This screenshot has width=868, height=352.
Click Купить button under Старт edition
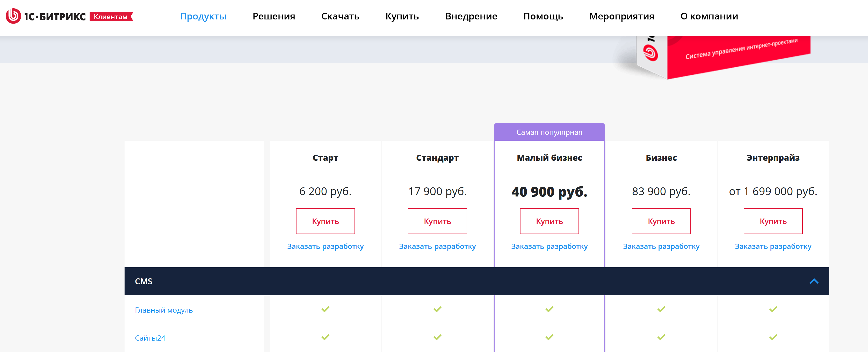point(325,221)
